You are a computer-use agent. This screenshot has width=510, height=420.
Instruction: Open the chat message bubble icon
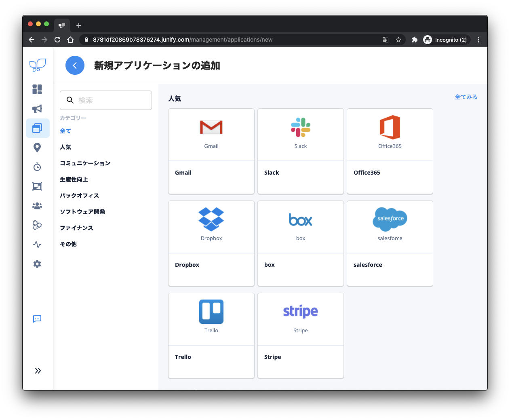pyautogui.click(x=37, y=319)
